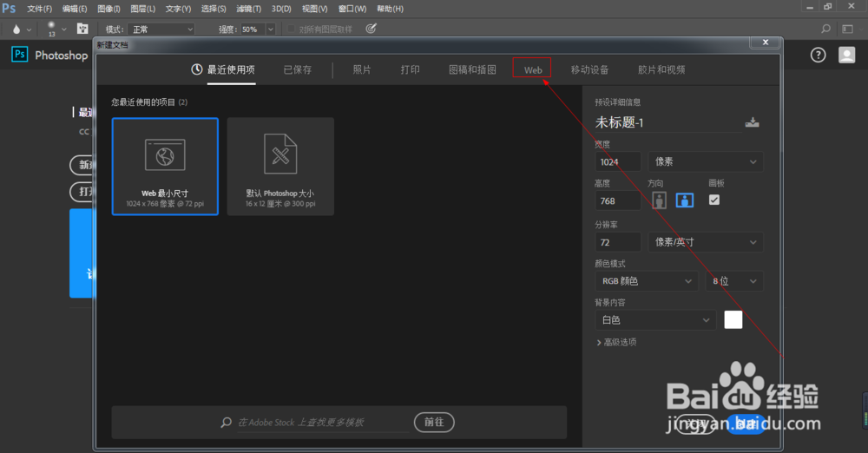Click the search magnifier in options bar

tap(825, 29)
